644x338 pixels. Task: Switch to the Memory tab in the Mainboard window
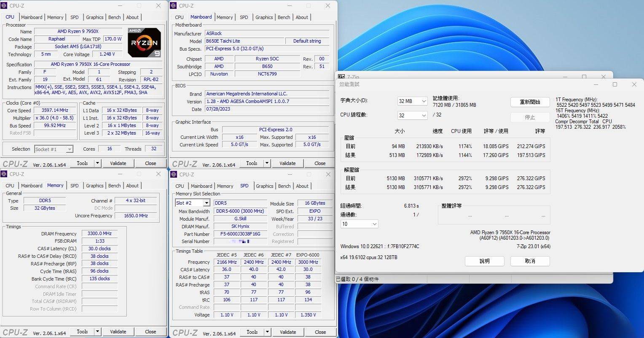pyautogui.click(x=225, y=17)
